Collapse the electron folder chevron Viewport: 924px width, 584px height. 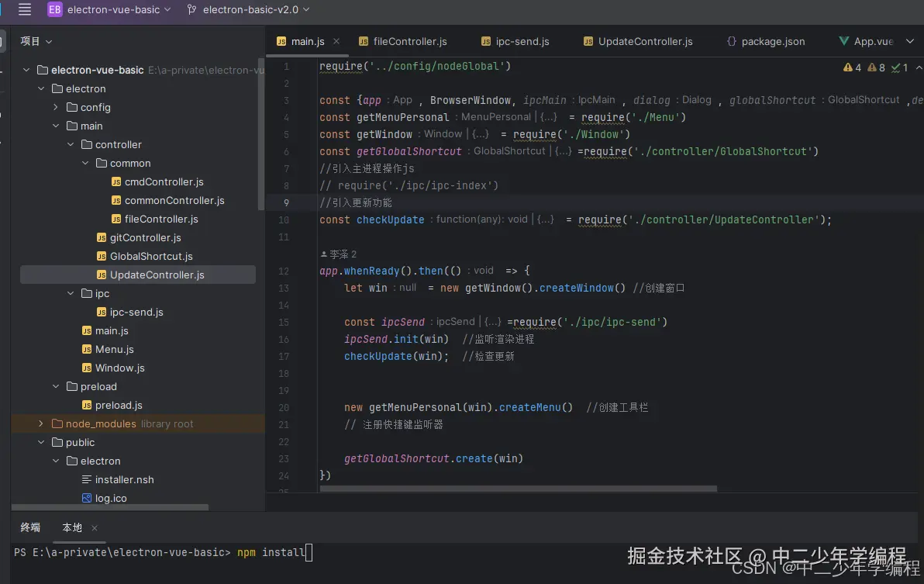tap(40, 89)
